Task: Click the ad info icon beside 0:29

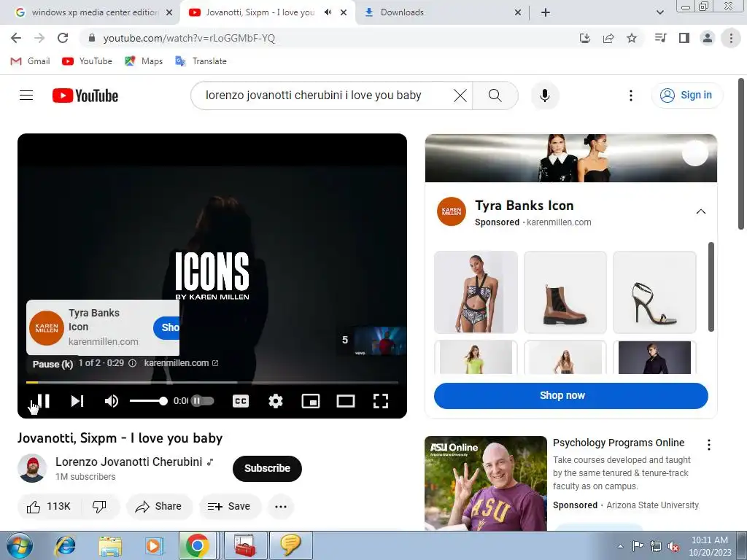Action: [133, 363]
